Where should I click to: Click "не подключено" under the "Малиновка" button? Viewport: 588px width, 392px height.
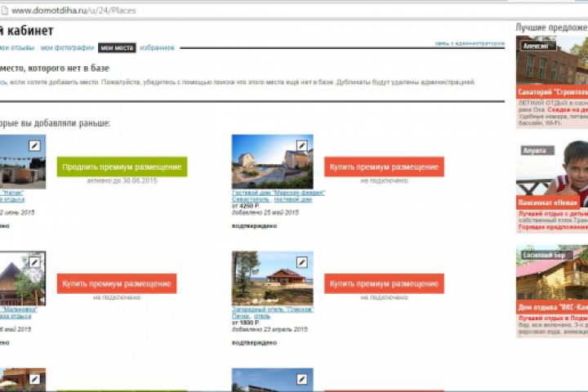point(117,297)
